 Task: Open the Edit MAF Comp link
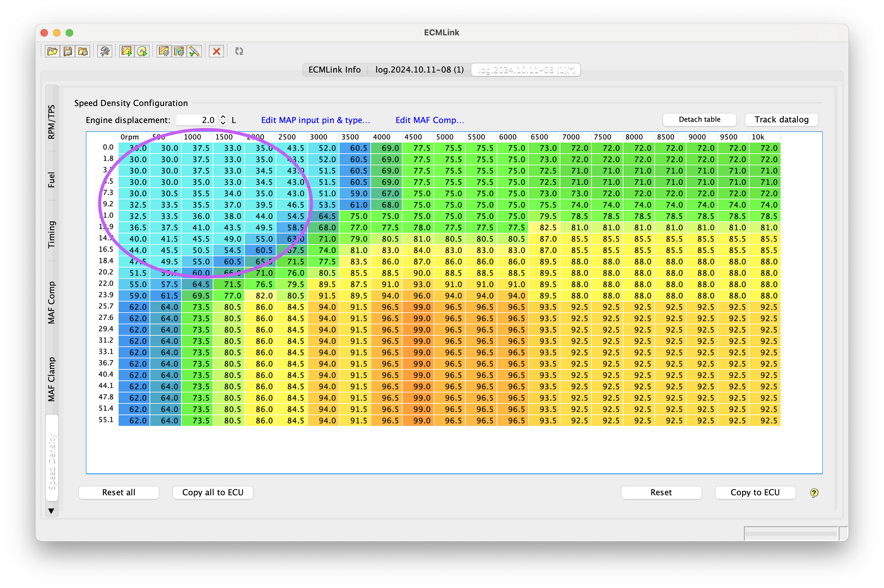pos(430,120)
